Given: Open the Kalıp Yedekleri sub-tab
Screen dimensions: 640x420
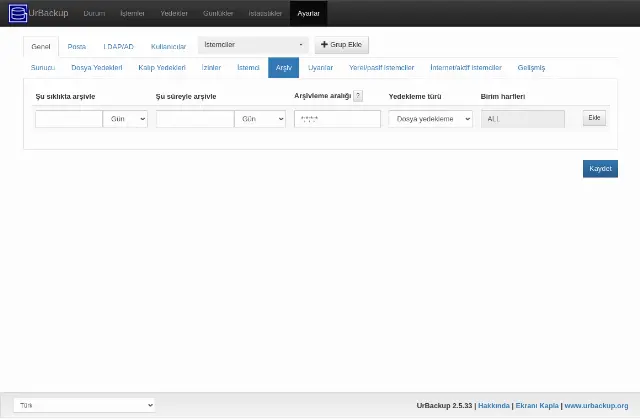Looking at the screenshot, I should click(x=162, y=68).
